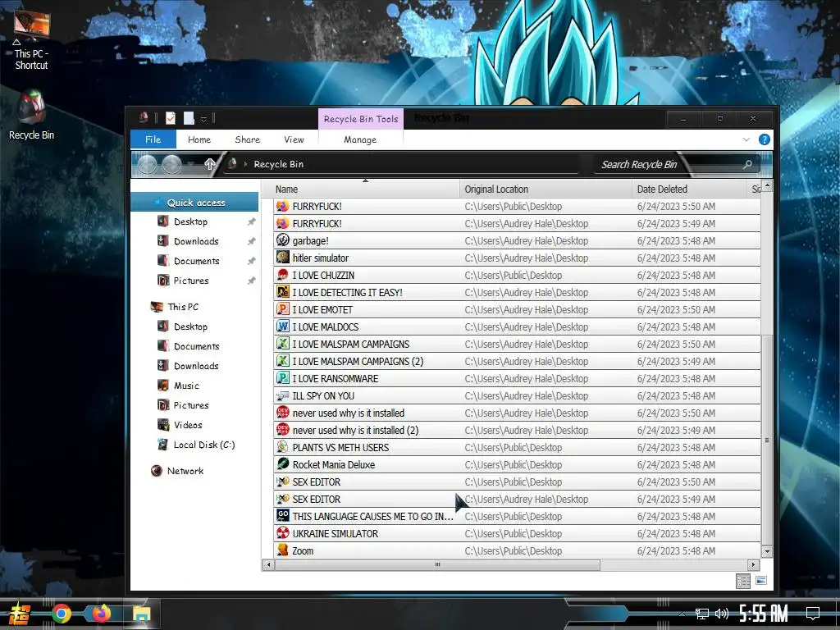This screenshot has height=630, width=840.
Task: Click the Recycle Bin Tools contextual tab
Action: [361, 119]
